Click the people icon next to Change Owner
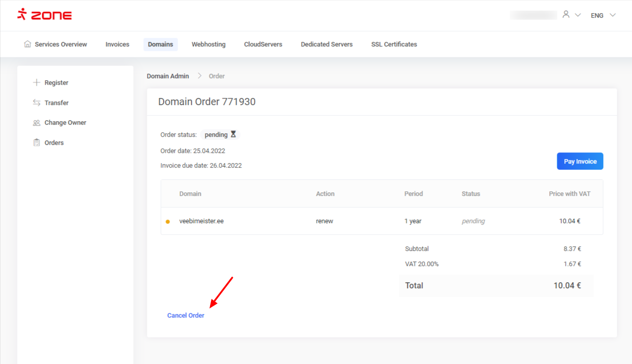The width and height of the screenshot is (632, 364). (36, 123)
